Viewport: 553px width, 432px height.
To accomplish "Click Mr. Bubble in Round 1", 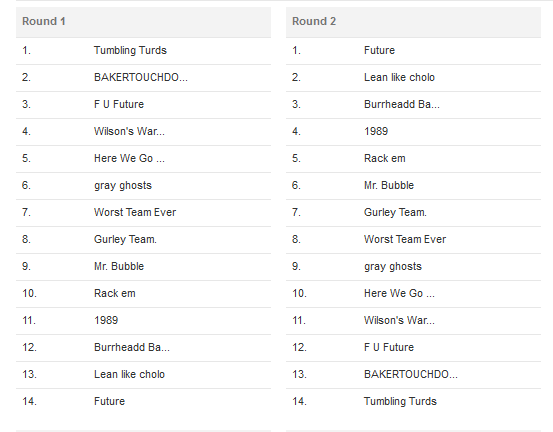I will pyautogui.click(x=119, y=266).
